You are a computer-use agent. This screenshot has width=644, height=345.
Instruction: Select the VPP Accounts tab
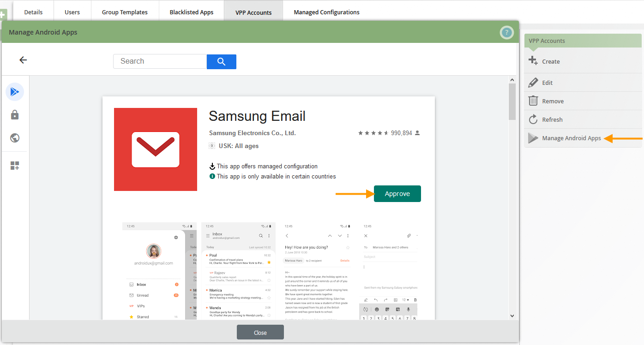coord(253,12)
